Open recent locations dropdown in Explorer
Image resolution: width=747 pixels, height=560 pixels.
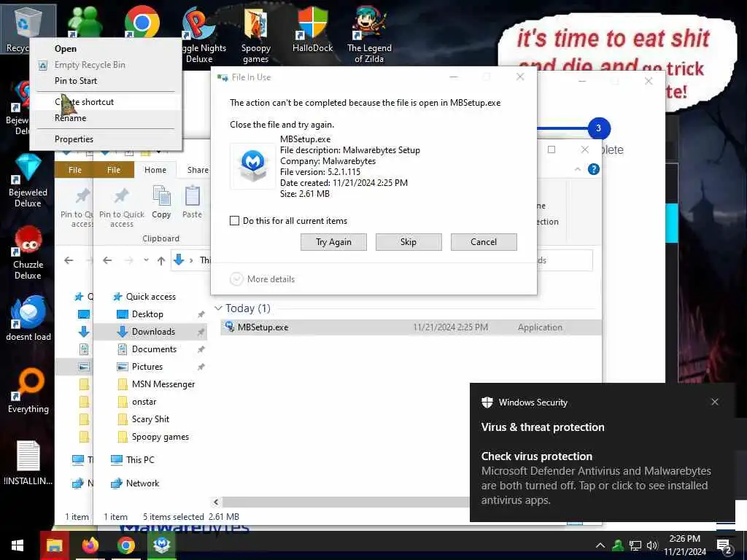(146, 260)
